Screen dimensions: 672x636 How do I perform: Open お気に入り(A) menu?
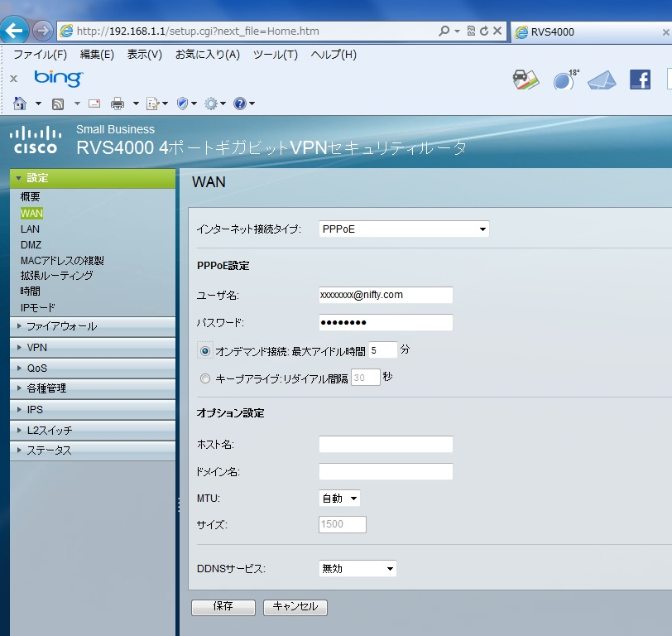[208, 55]
